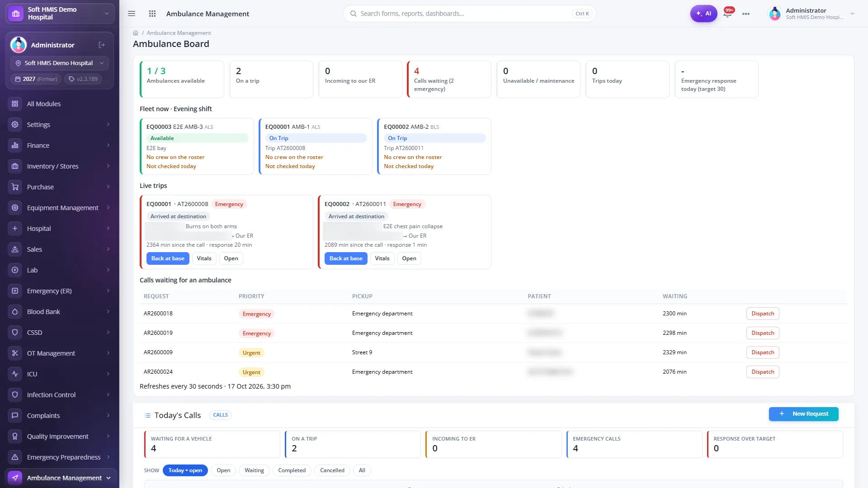Click the Complaints chat icon
Screen dimensions: 868x488
click(x=15, y=416)
